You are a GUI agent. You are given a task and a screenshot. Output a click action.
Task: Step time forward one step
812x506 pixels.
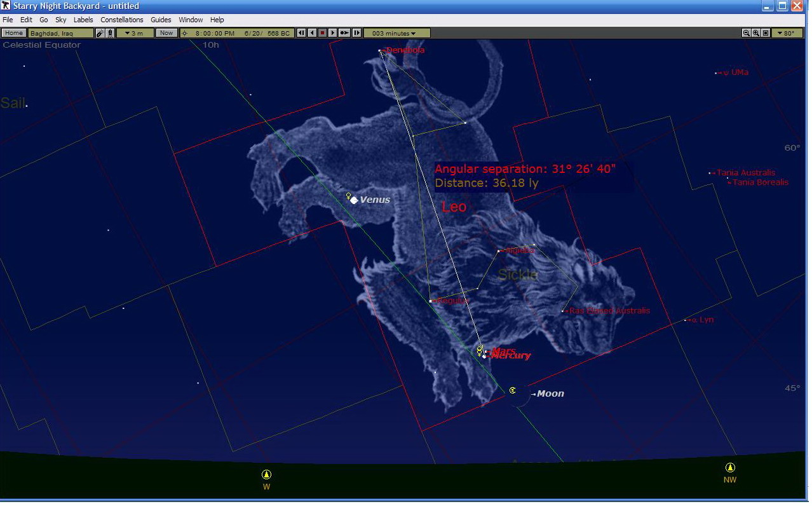pyautogui.click(x=356, y=33)
